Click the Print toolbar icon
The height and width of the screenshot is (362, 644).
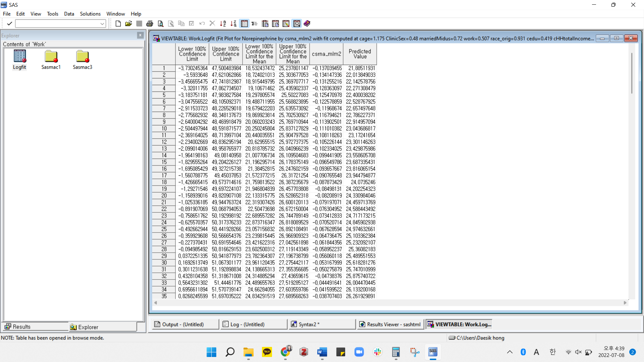pos(150,23)
